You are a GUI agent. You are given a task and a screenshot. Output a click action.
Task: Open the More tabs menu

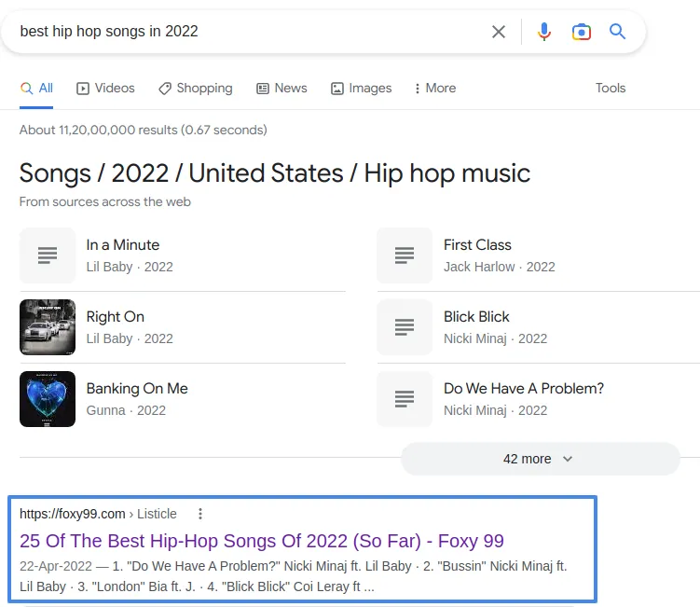(x=435, y=88)
